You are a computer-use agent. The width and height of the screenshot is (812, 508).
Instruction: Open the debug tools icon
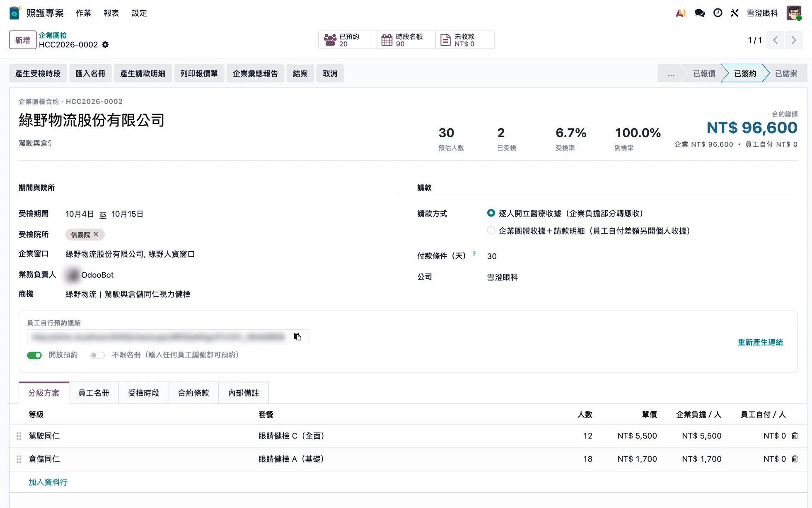coord(735,13)
